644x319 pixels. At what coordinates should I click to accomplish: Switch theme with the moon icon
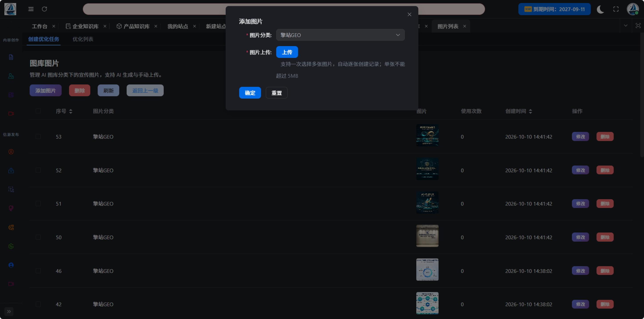coord(600,9)
